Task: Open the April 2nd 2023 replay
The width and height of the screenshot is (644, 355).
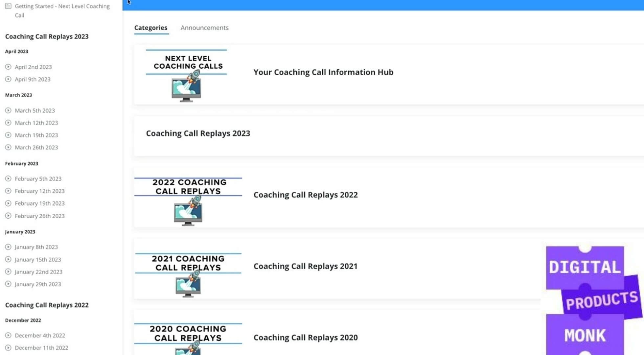Action: pyautogui.click(x=33, y=67)
